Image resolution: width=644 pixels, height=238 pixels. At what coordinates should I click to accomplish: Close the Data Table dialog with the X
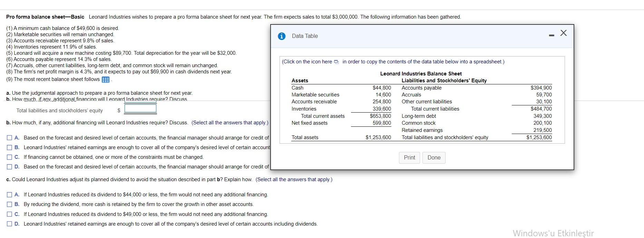tap(564, 33)
